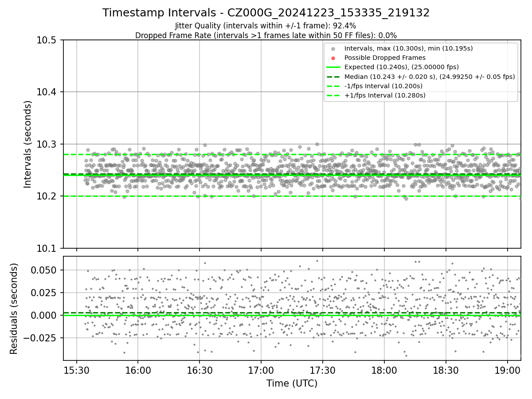Click the red marker beside Possible Dropped Frames
The height and width of the screenshot is (399, 532).
point(333,58)
